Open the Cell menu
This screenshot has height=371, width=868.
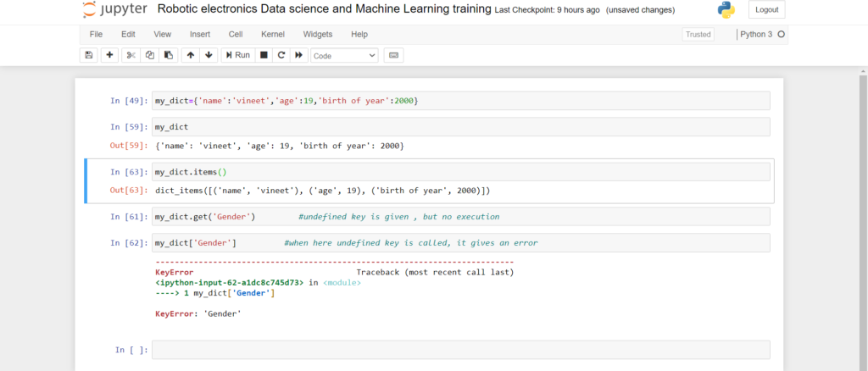coord(236,34)
